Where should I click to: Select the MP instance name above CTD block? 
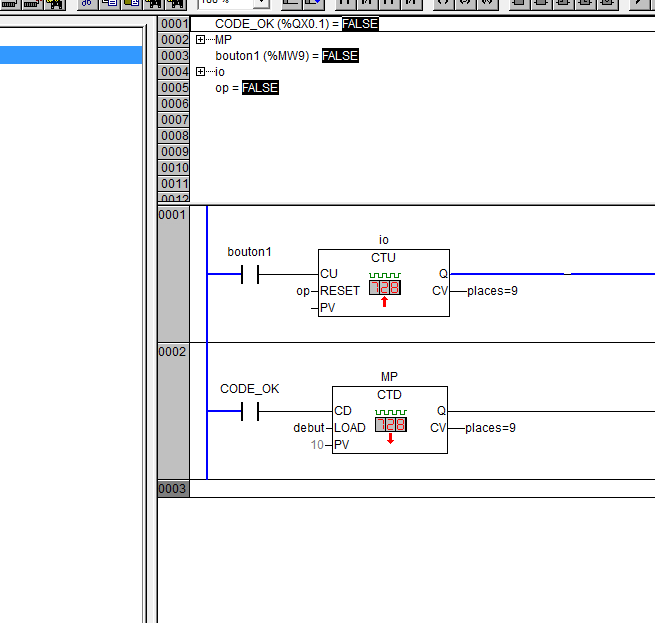coord(389,377)
